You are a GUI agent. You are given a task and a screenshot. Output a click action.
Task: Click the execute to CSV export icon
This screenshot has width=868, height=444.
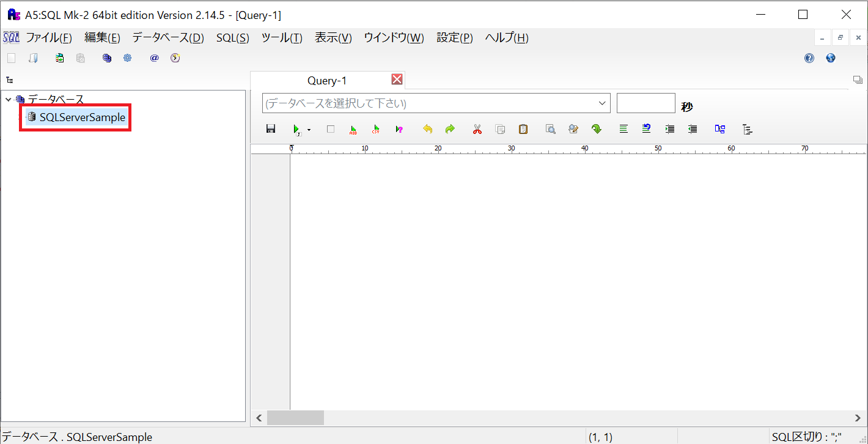(376, 129)
